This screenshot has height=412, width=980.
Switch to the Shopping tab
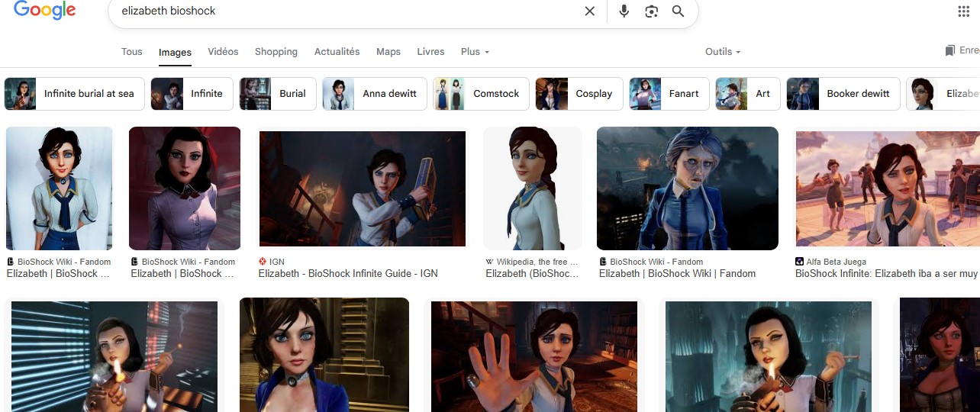pos(276,52)
